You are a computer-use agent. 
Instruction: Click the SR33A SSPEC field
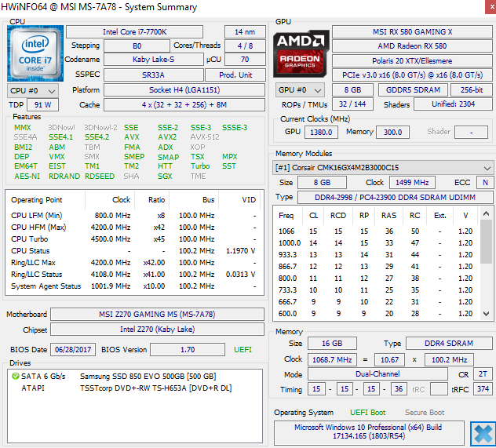tap(153, 75)
